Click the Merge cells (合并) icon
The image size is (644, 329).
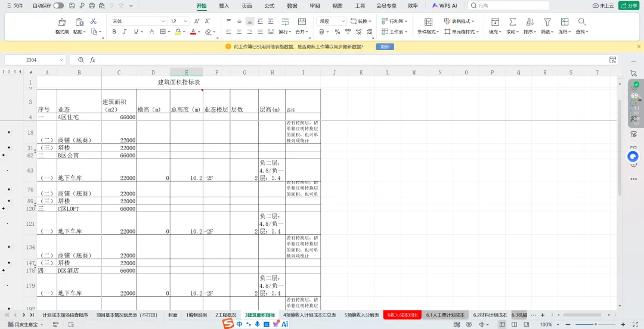tap(302, 22)
